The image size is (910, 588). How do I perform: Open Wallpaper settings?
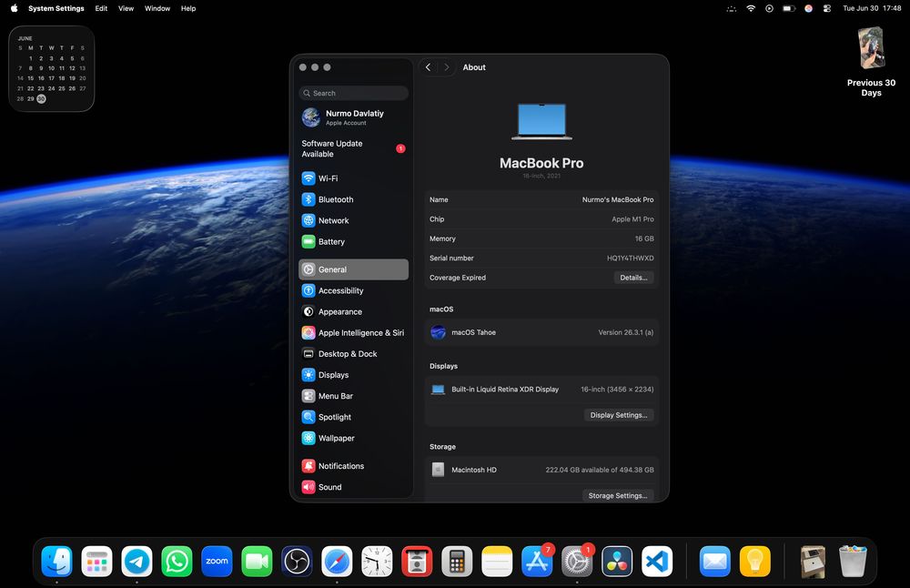tap(353, 438)
